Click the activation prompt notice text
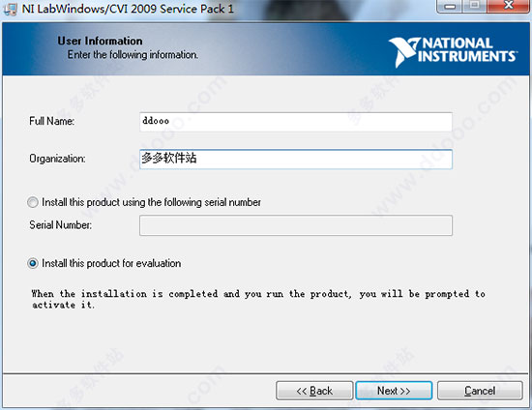Viewport: 532px width, 410px height. (258, 299)
